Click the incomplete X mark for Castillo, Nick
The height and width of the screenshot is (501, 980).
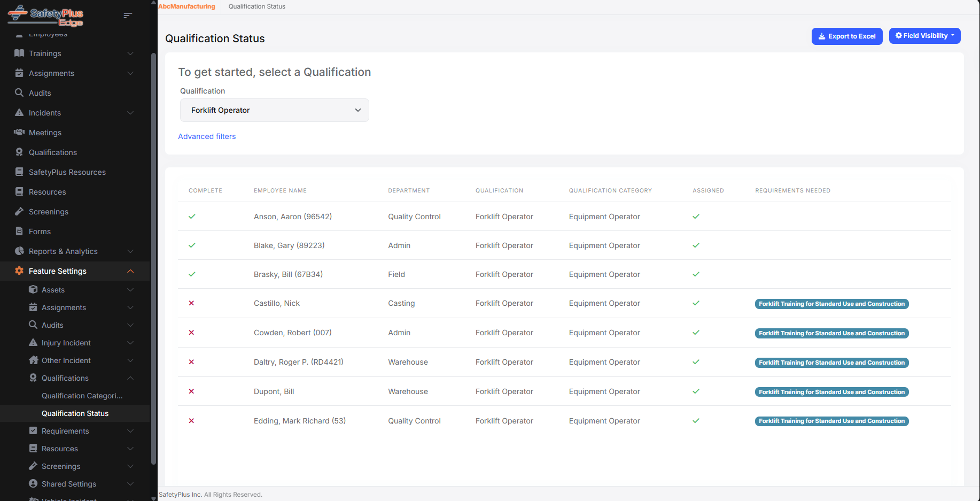click(191, 303)
